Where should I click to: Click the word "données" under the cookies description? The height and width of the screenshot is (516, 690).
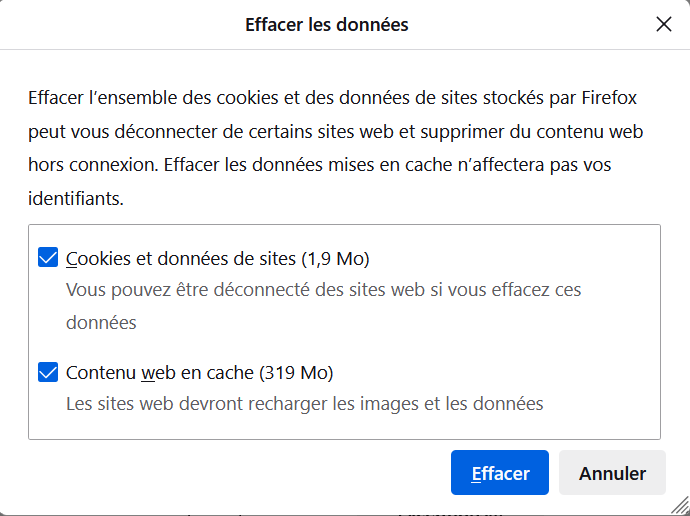(x=101, y=323)
